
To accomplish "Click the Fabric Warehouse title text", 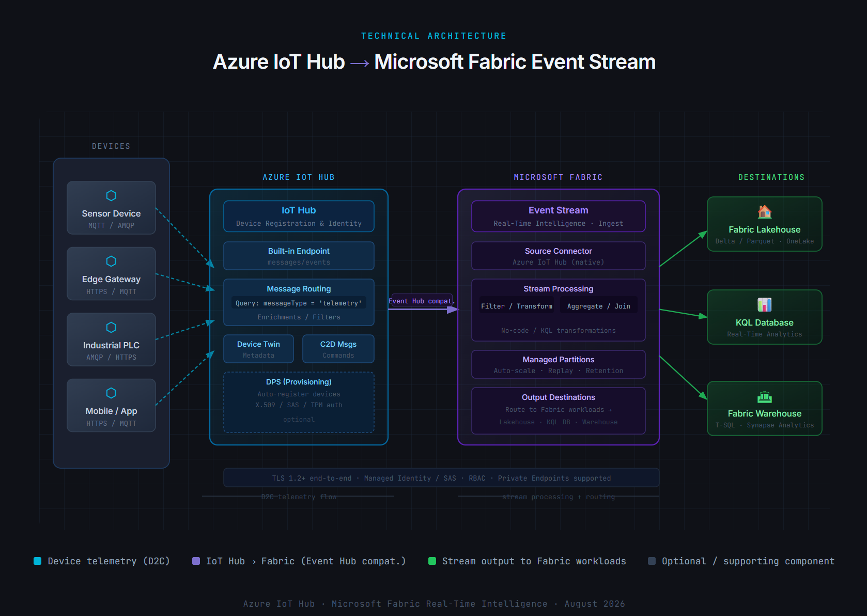I will tap(765, 413).
